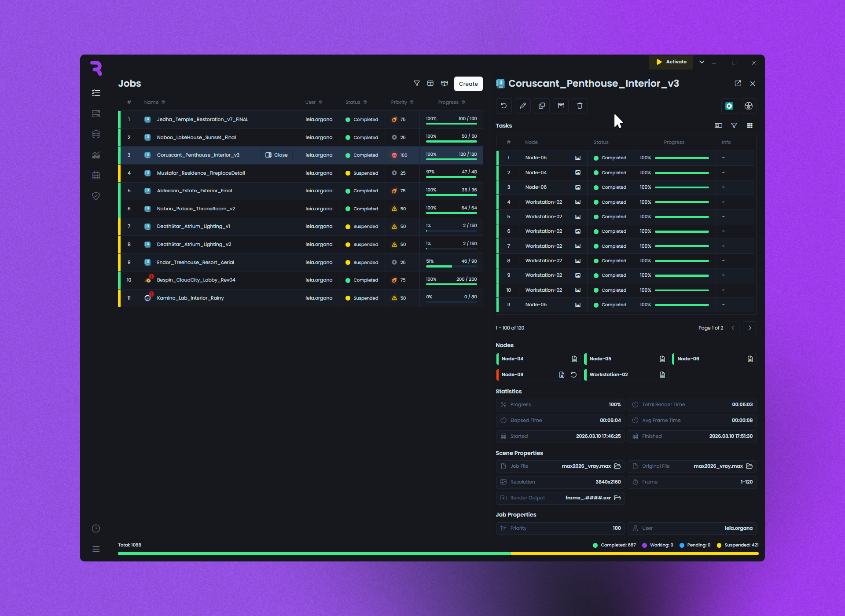Screen dimensions: 845x616
Task: Select the Workstation-02 node card
Action: click(626, 375)
